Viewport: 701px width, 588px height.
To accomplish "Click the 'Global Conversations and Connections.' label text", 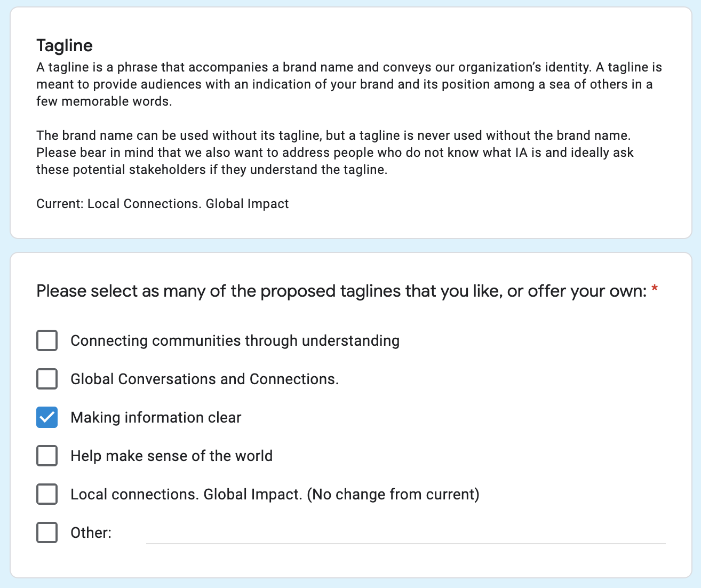I will [204, 379].
